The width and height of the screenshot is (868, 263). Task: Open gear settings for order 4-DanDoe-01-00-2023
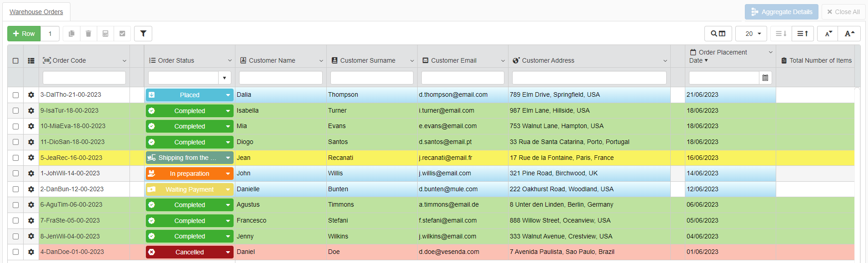click(31, 252)
